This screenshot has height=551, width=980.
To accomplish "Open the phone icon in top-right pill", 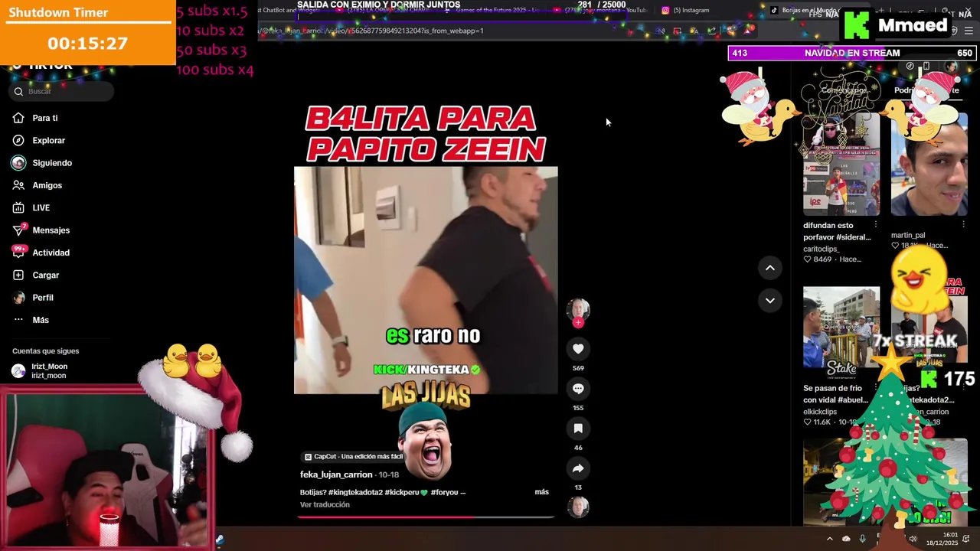I will click(926, 67).
